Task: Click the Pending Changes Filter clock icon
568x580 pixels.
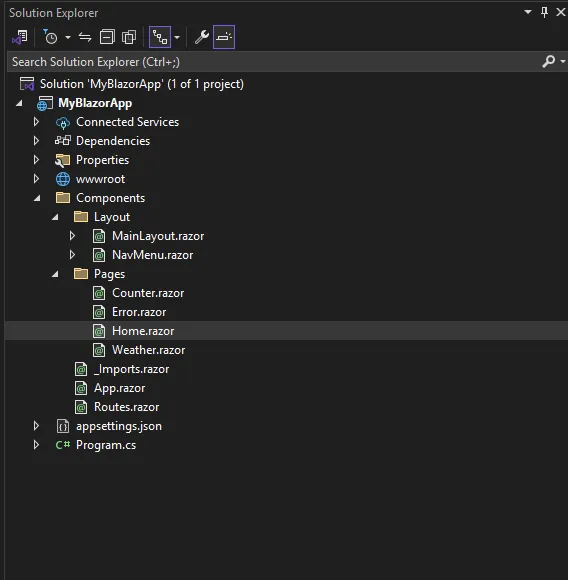Action: tap(50, 37)
